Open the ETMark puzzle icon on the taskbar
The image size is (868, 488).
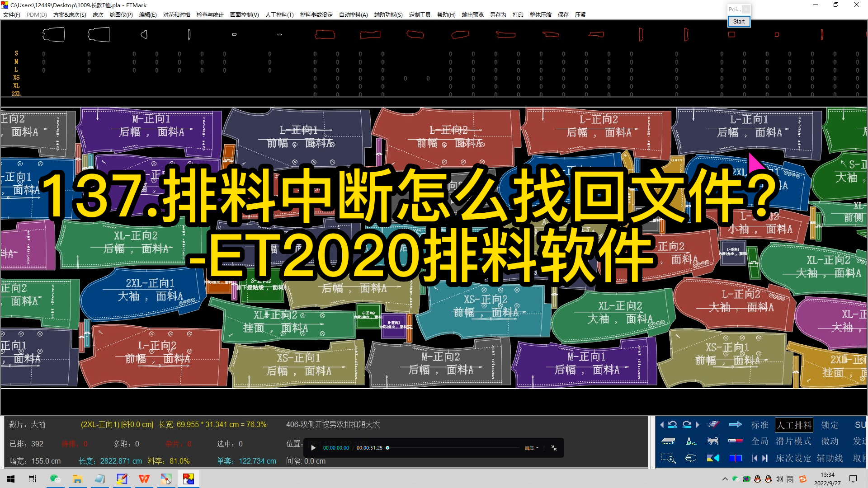tap(188, 479)
